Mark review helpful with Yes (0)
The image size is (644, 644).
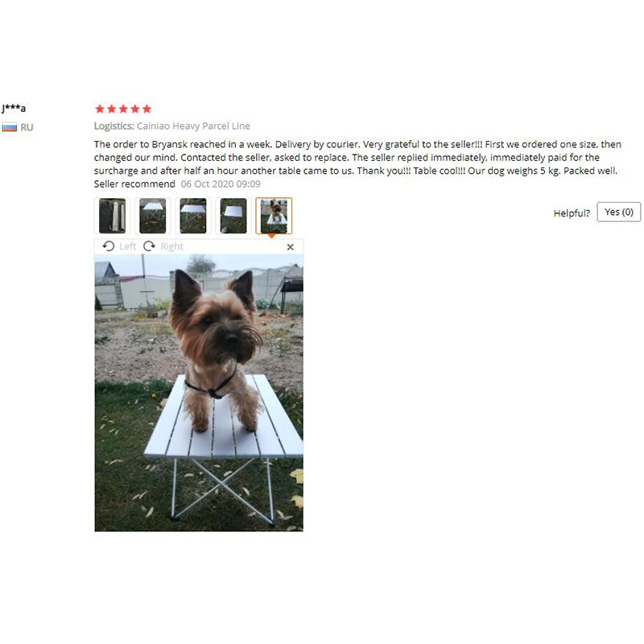pyautogui.click(x=618, y=212)
